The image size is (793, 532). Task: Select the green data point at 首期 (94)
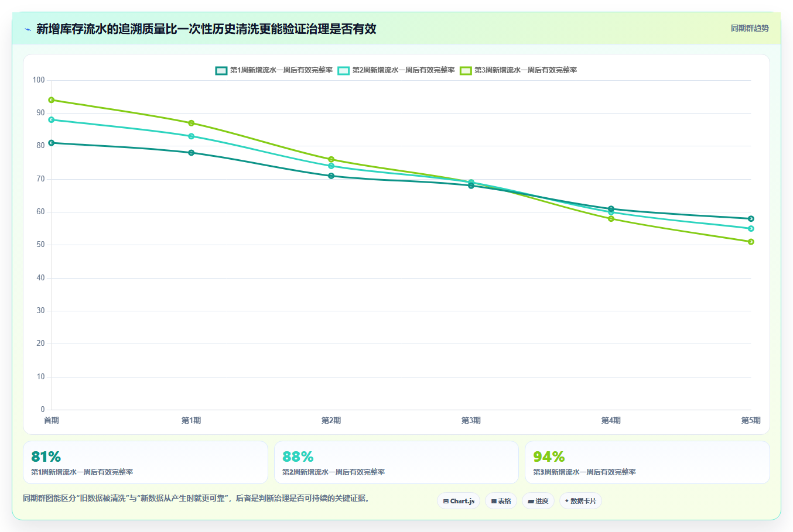pyautogui.click(x=52, y=100)
